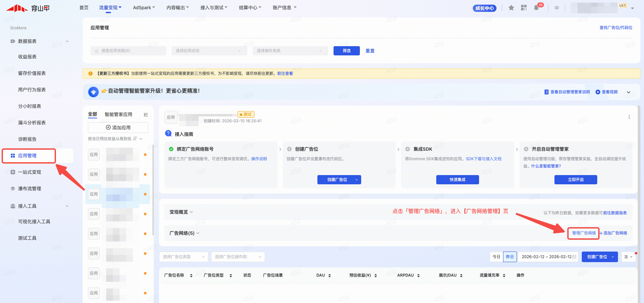
Task: Click the table column settings icon
Action: click(628, 257)
